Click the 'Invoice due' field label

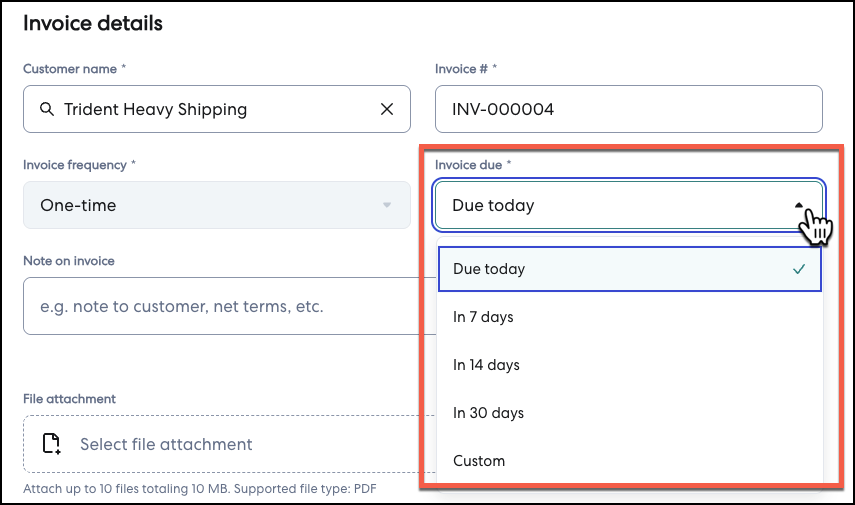pos(474,165)
